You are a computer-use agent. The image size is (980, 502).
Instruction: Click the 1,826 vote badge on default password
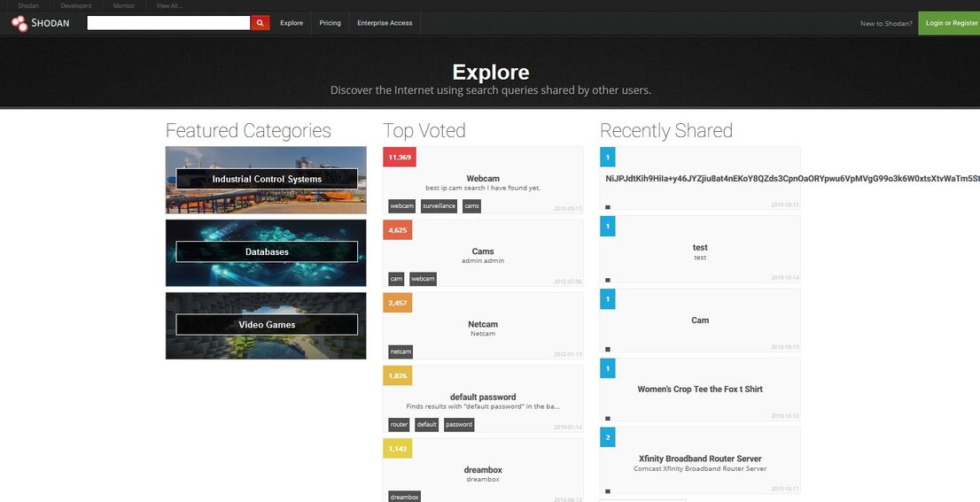tap(397, 375)
